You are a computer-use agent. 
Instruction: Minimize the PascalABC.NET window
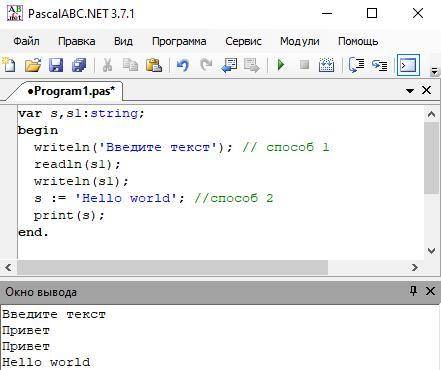[327, 13]
